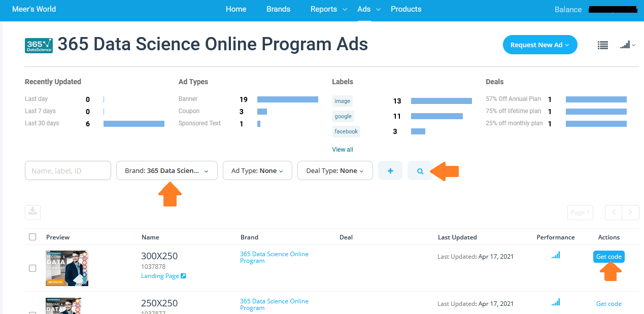Select the image label tag
This screenshot has width=644, height=314.
coord(342,101)
